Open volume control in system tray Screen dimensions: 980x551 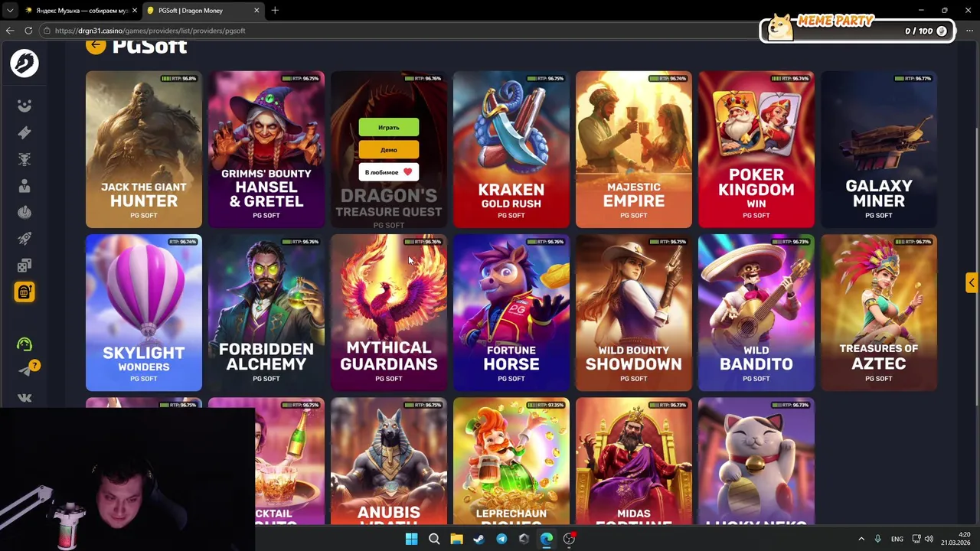click(x=929, y=539)
